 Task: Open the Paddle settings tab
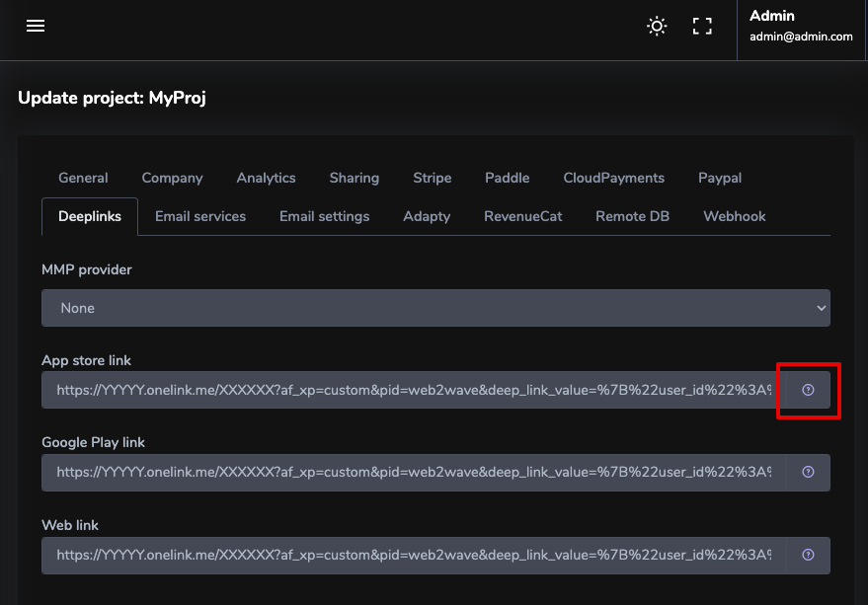point(507,178)
